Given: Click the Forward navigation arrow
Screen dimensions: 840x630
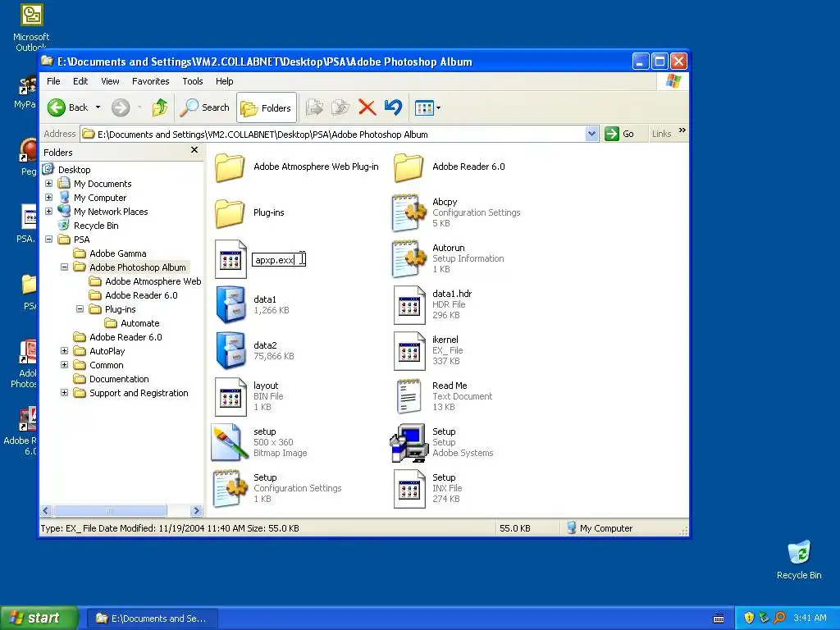Looking at the screenshot, I should (x=121, y=107).
